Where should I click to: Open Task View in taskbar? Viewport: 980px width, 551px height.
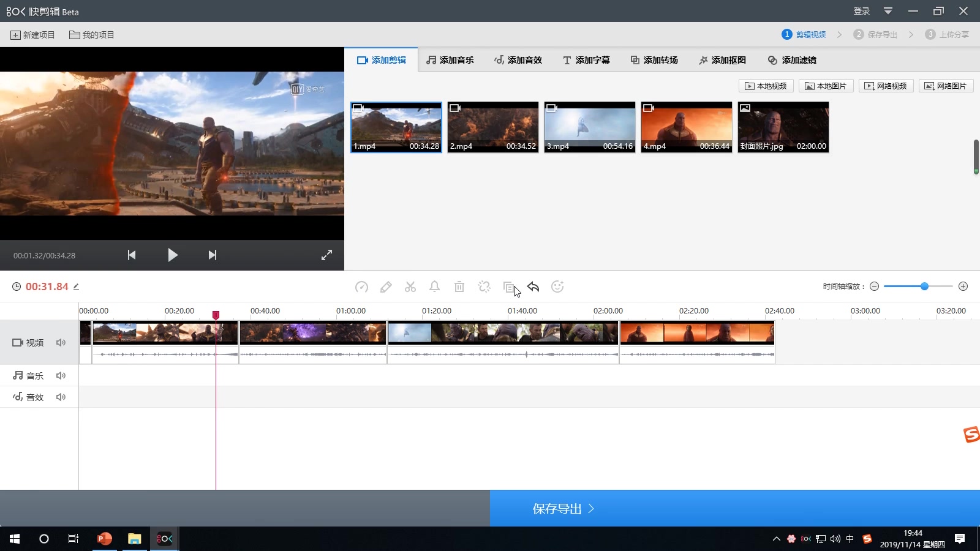(73, 539)
